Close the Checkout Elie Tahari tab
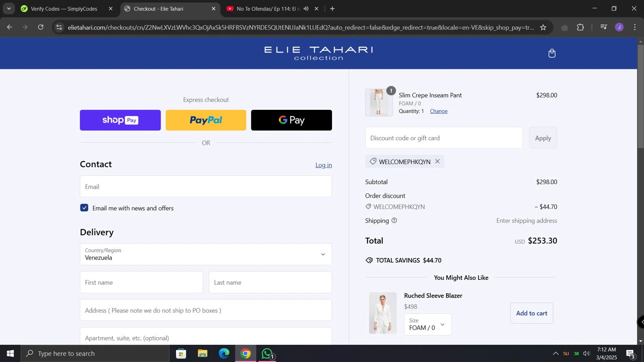Image resolution: width=644 pixels, height=362 pixels. [x=214, y=9]
